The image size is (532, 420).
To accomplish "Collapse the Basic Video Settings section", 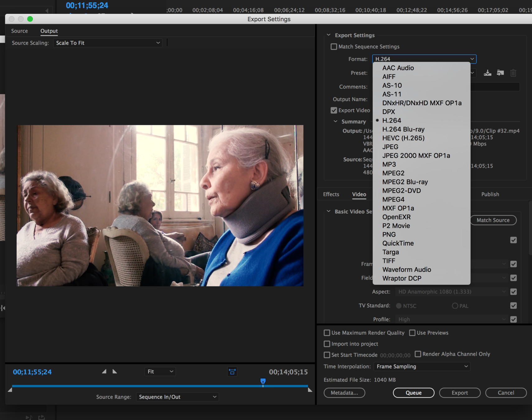I will pyautogui.click(x=328, y=212).
